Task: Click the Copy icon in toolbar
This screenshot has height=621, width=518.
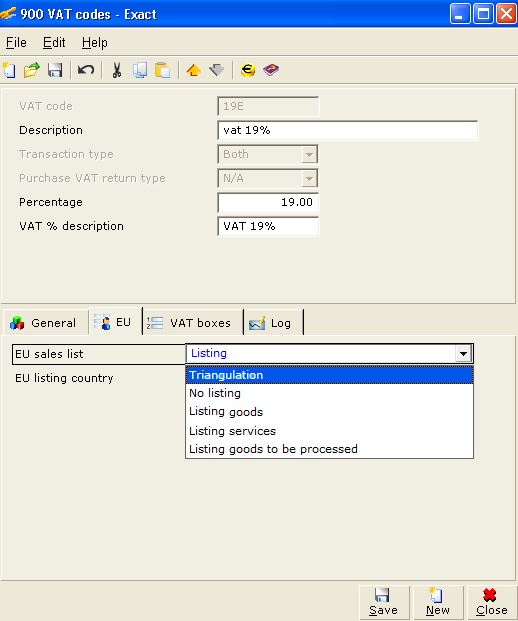Action: 140,70
